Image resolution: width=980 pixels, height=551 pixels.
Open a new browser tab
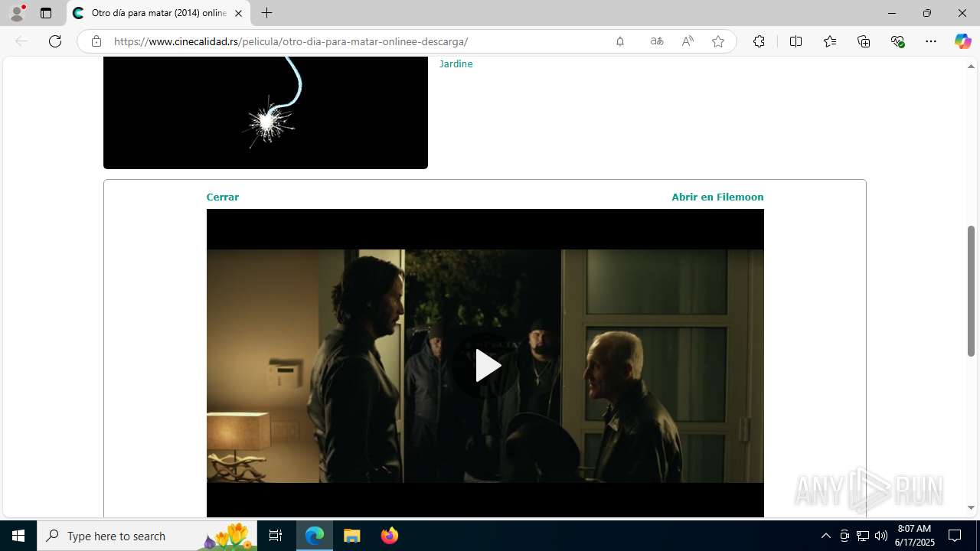[266, 13]
